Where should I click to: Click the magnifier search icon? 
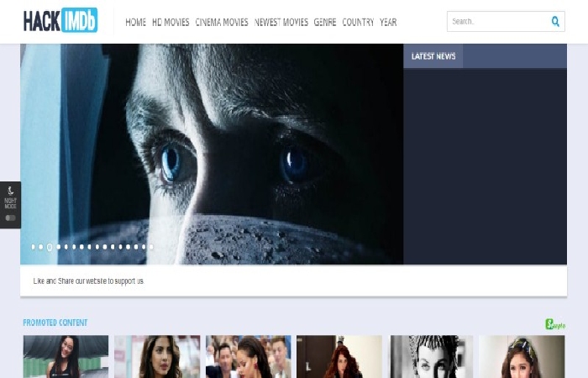(555, 22)
